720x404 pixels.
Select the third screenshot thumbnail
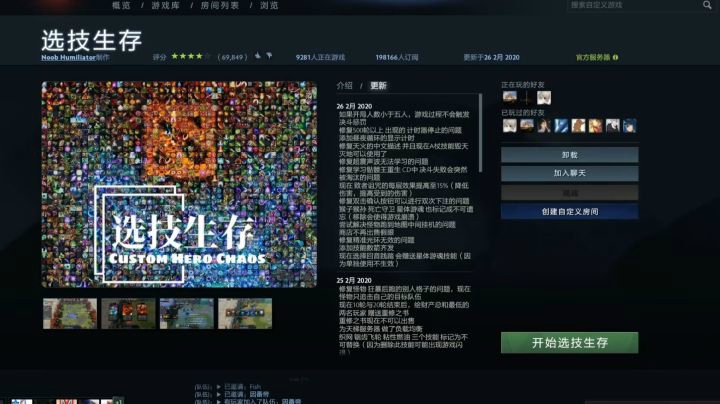click(x=186, y=314)
